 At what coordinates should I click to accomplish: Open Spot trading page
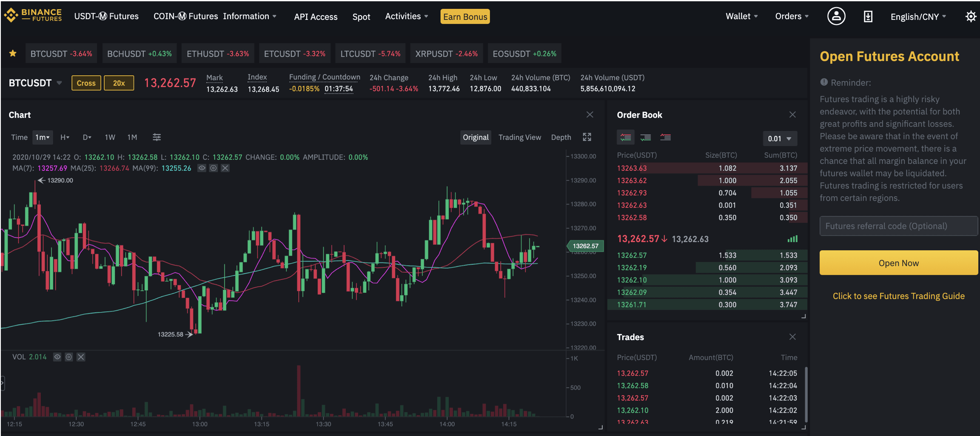coord(361,17)
